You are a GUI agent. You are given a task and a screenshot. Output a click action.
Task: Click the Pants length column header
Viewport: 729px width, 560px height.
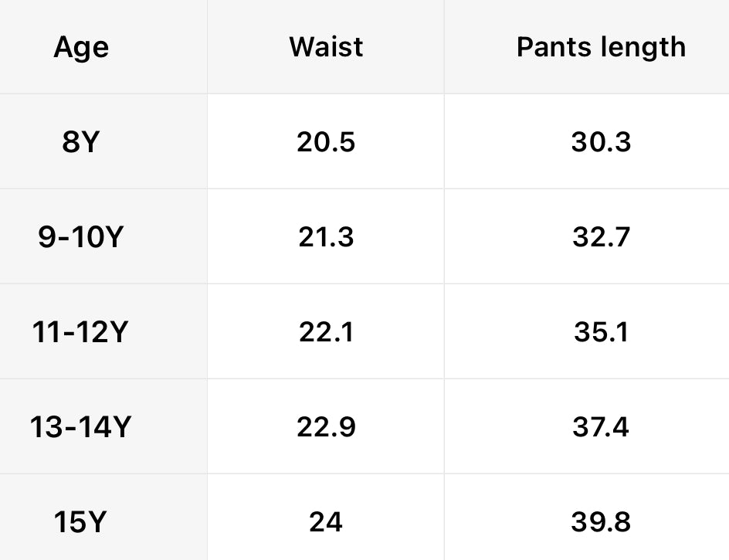pyautogui.click(x=601, y=48)
